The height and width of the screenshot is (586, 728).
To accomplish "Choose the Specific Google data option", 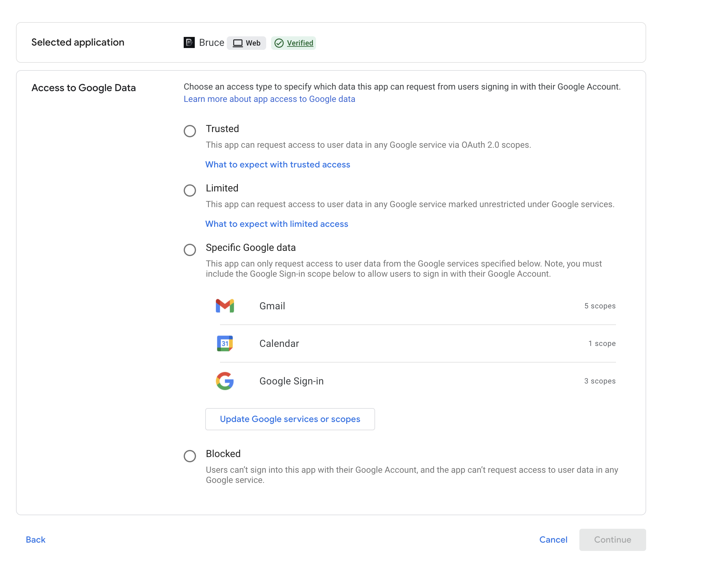I will coord(190,250).
